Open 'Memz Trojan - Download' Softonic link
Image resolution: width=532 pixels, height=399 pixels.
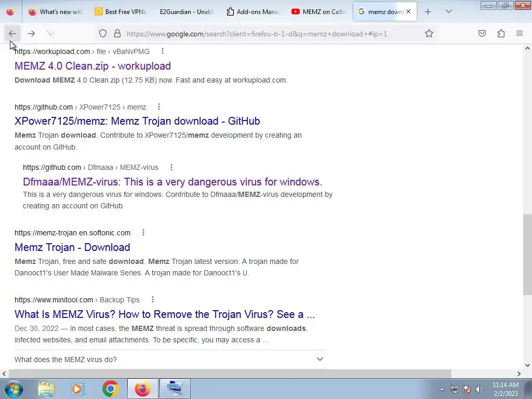pos(72,247)
